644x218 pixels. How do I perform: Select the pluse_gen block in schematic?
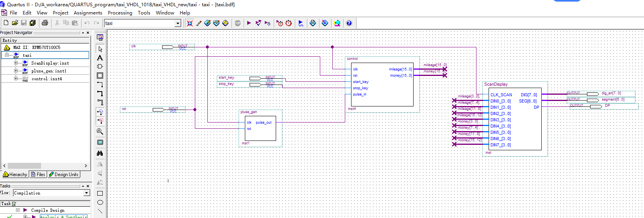tap(260, 128)
